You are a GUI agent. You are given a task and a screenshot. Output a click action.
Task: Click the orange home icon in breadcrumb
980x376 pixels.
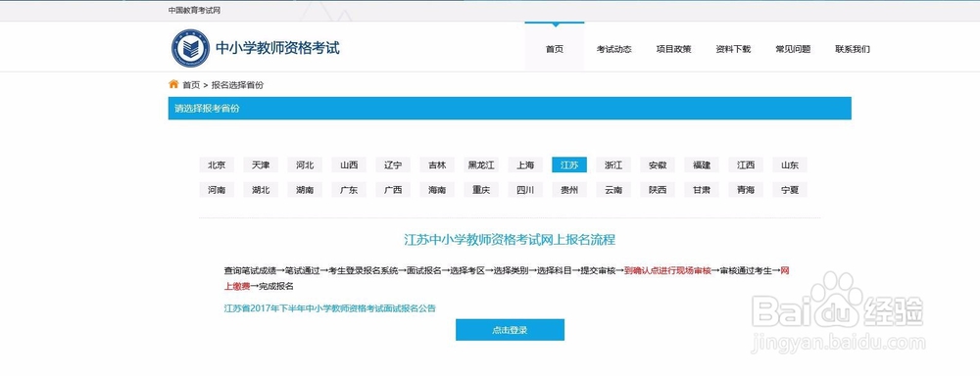(x=173, y=84)
